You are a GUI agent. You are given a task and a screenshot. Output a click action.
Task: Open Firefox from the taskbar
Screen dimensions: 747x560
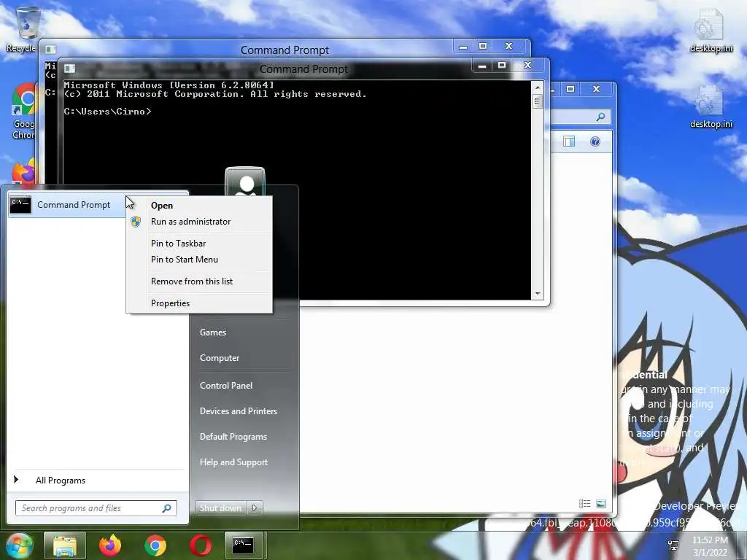110,545
